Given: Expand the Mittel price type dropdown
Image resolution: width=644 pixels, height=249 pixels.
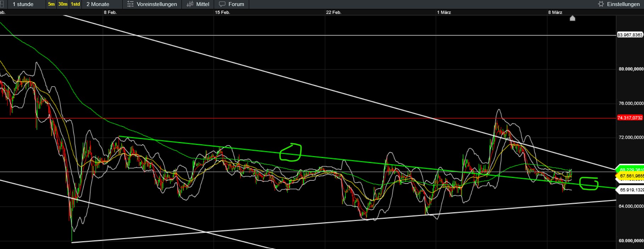Looking at the screenshot, I should point(202,4).
